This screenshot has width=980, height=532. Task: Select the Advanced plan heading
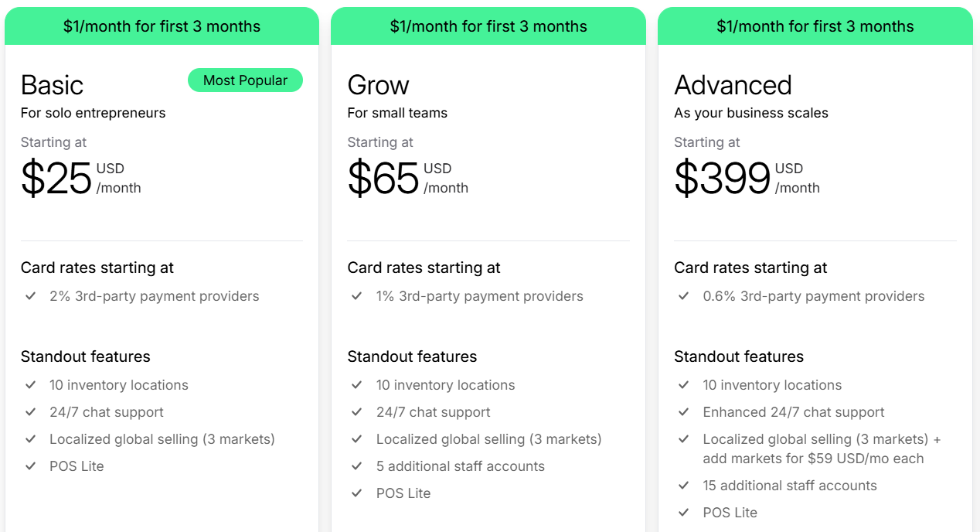click(x=733, y=85)
